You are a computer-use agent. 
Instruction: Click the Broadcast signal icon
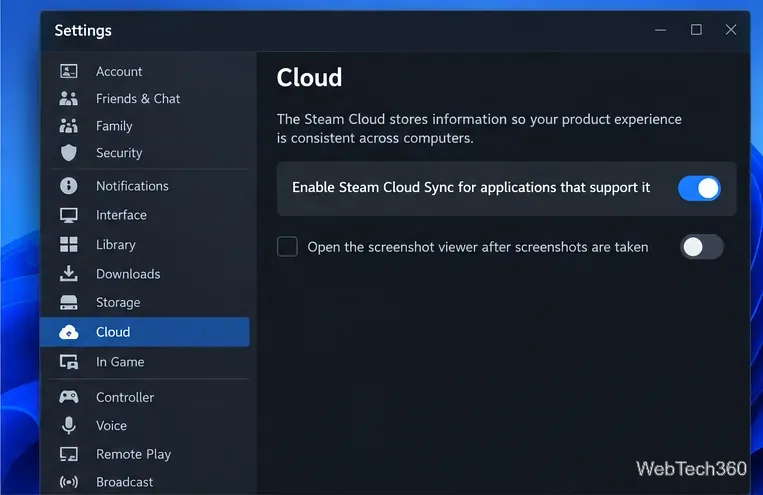coord(69,482)
